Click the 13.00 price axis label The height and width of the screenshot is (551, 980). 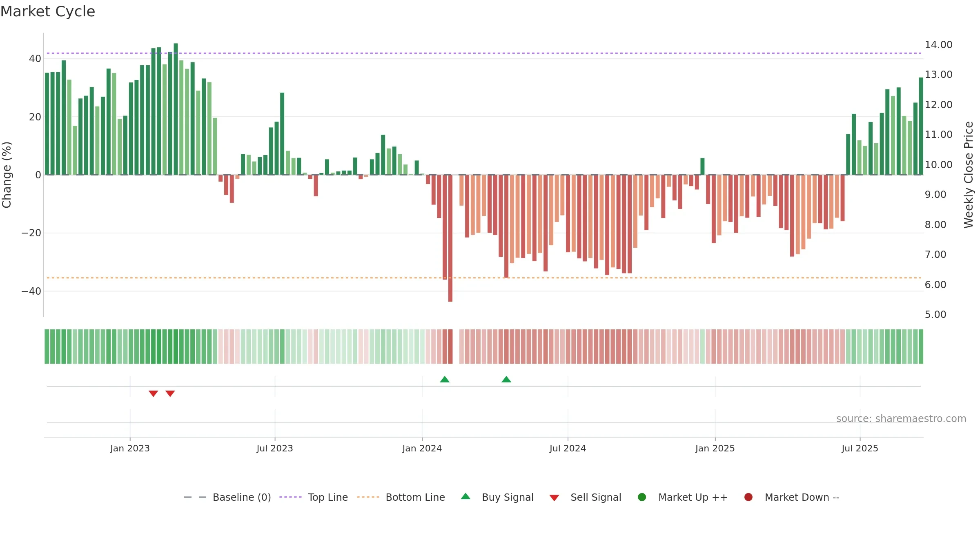coord(938,75)
